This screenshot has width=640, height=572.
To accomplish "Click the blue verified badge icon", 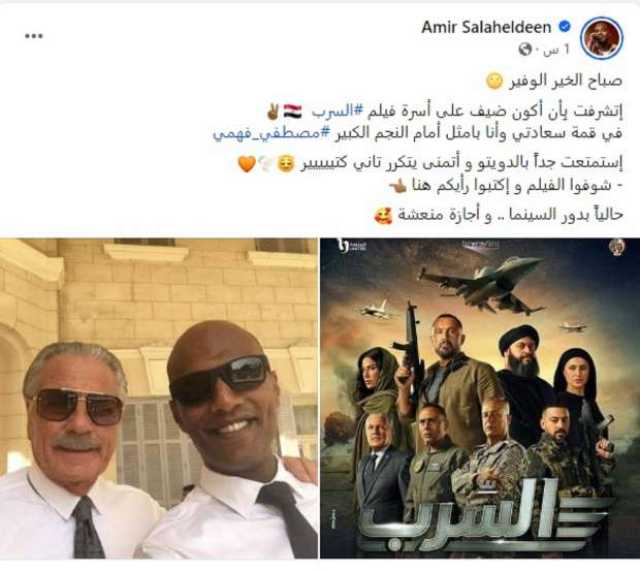I will (x=564, y=27).
